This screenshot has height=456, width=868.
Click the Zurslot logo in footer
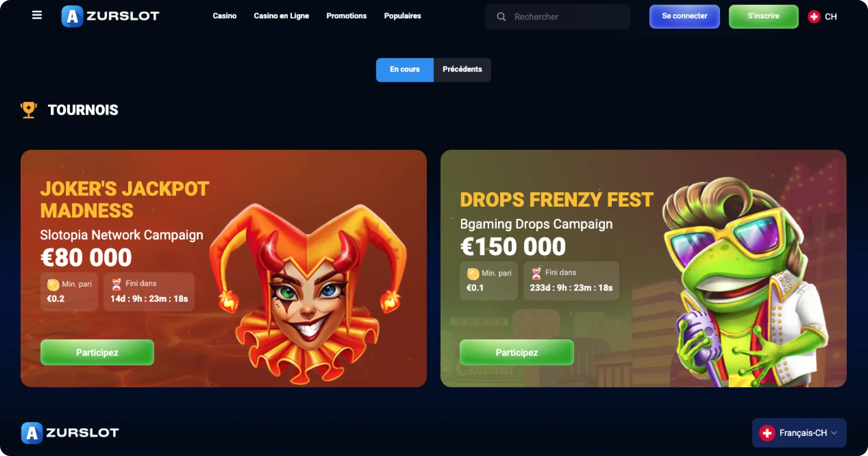[70, 433]
